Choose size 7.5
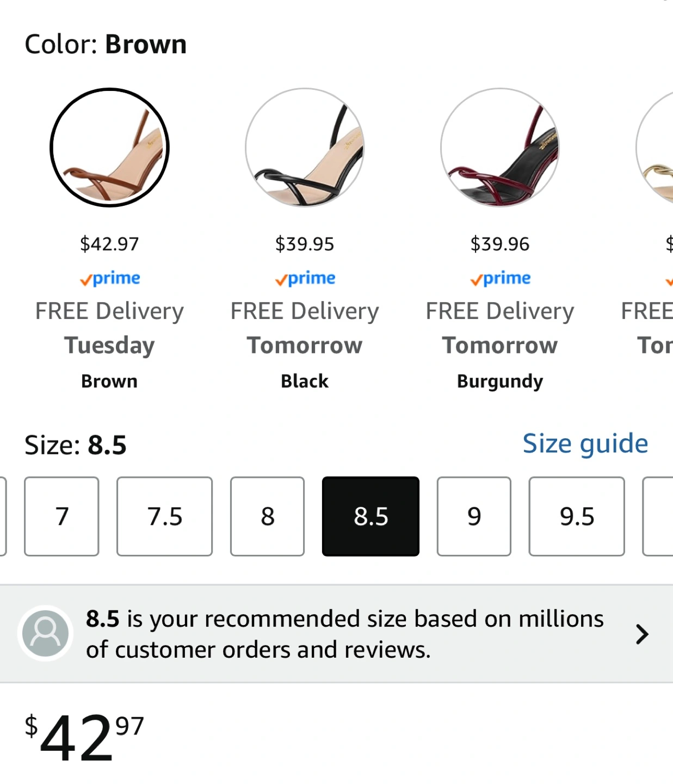 coord(164,516)
